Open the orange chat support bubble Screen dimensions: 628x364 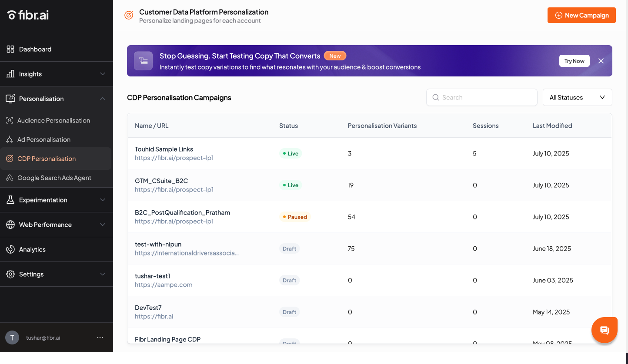[x=604, y=330]
